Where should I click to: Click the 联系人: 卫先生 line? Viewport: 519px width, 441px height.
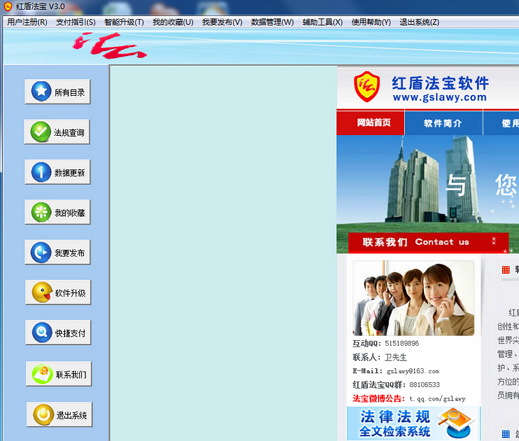380,357
